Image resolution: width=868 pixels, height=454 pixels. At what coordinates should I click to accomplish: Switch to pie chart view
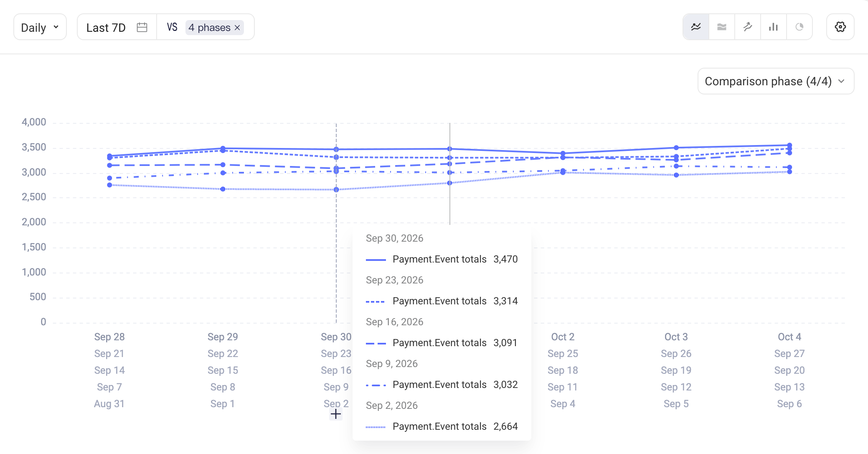[799, 27]
